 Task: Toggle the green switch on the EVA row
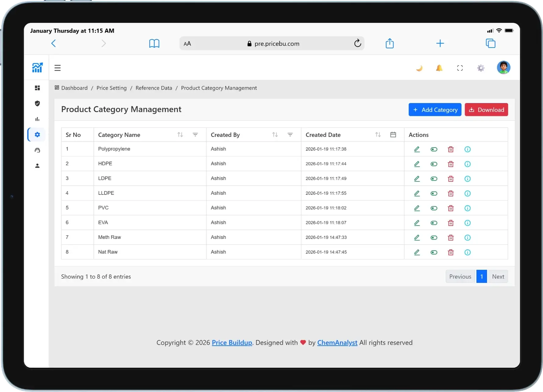(434, 223)
